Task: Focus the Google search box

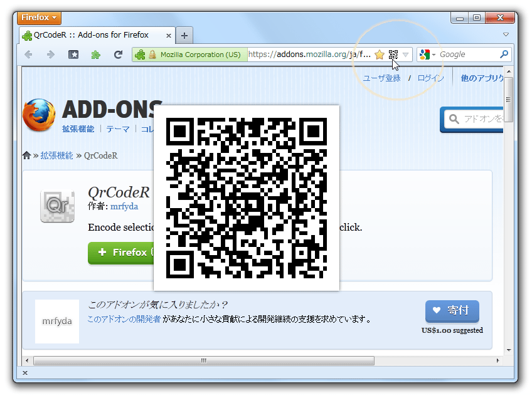Action: (x=467, y=55)
